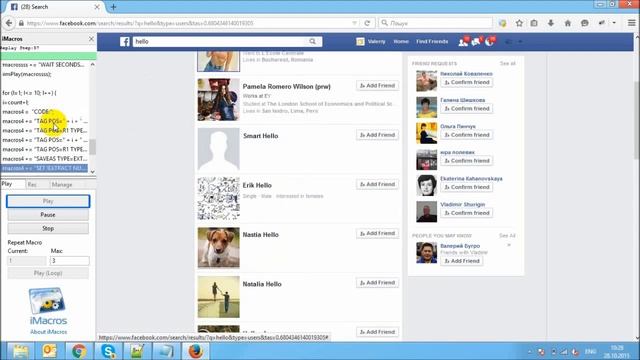640x360 pixels.
Task: Click the Play (Loop) button
Action: (x=48, y=273)
